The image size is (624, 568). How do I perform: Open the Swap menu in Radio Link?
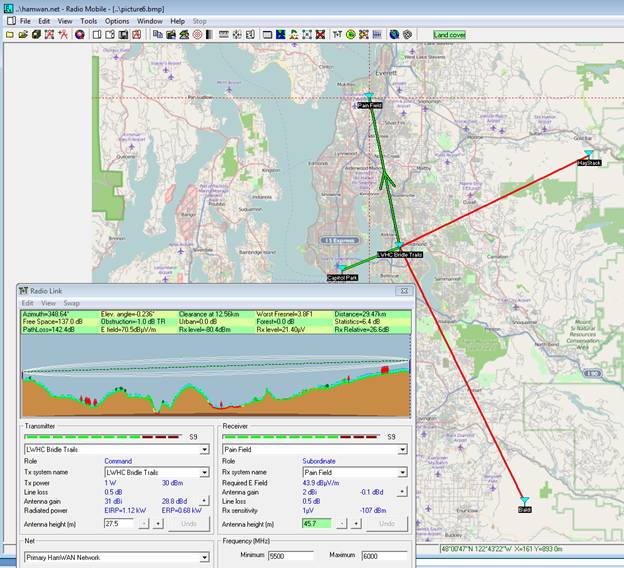(71, 302)
